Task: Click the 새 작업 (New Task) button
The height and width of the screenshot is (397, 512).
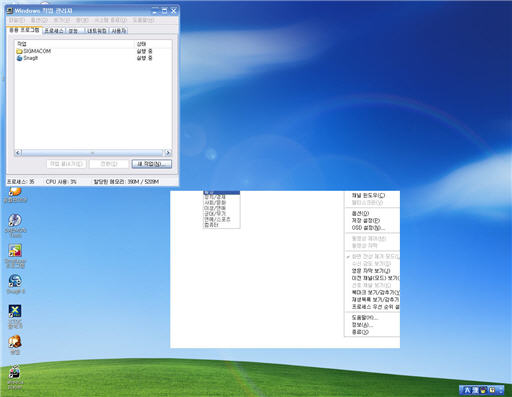Action: coord(152,164)
